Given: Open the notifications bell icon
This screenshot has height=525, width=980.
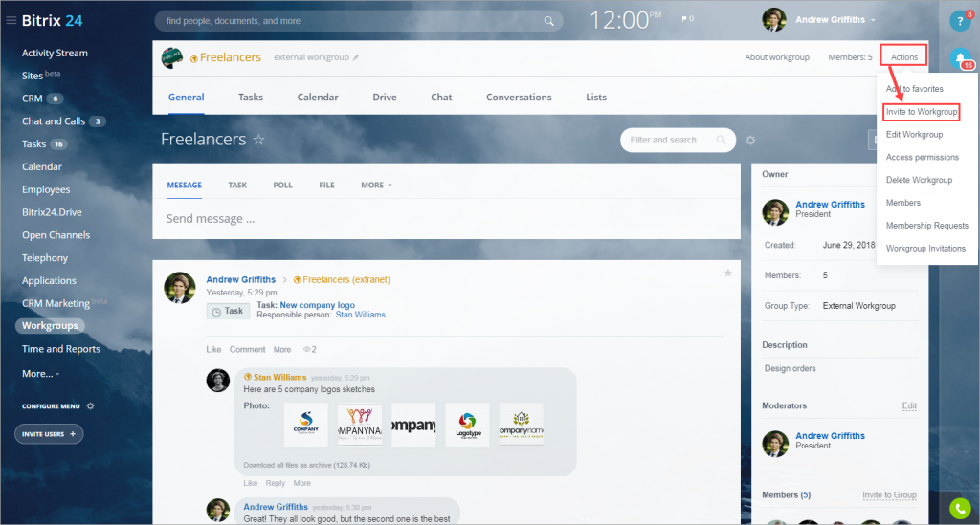Looking at the screenshot, I should [960, 58].
